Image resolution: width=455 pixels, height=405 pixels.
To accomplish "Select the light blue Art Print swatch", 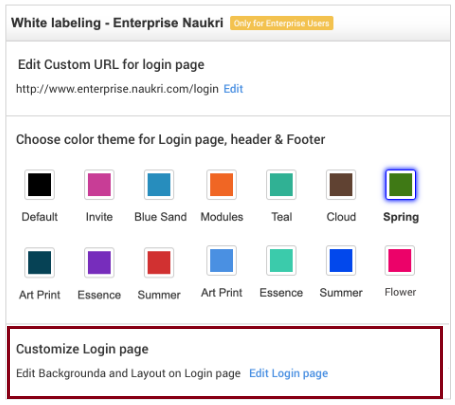I will [x=221, y=260].
